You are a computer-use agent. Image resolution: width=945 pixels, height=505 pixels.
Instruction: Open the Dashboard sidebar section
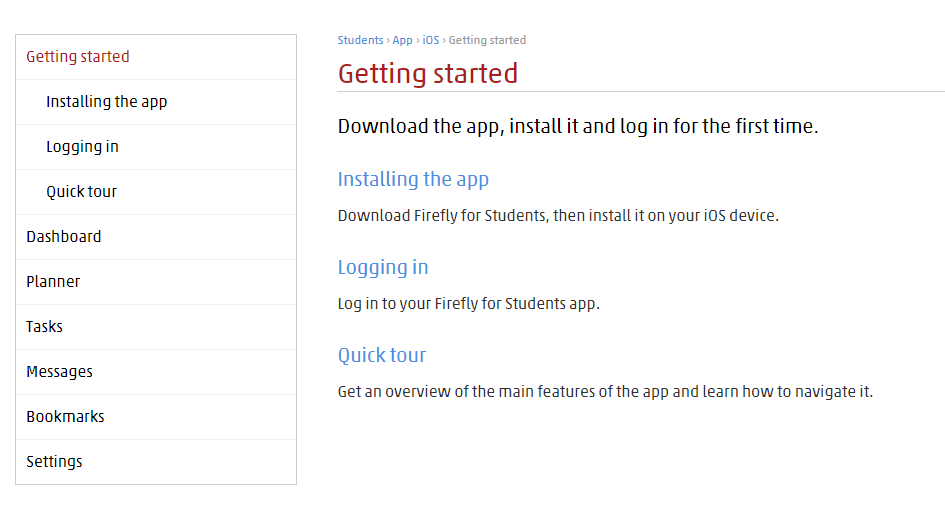tap(155, 237)
